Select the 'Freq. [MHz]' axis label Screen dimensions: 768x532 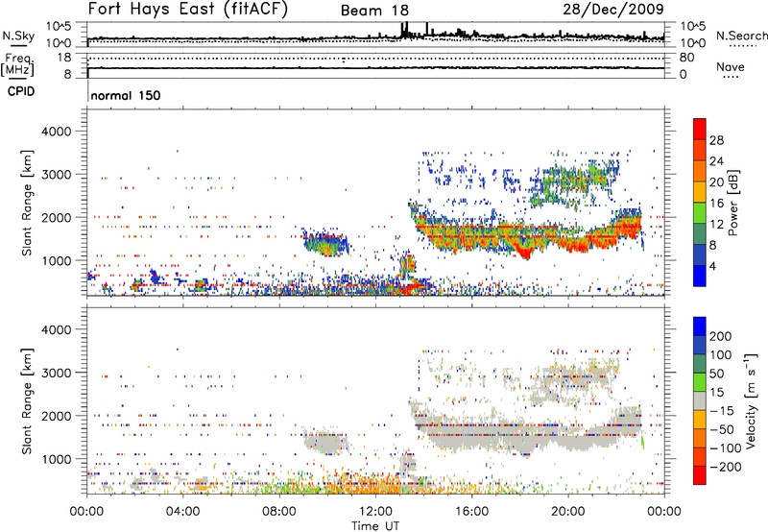pos(17,64)
